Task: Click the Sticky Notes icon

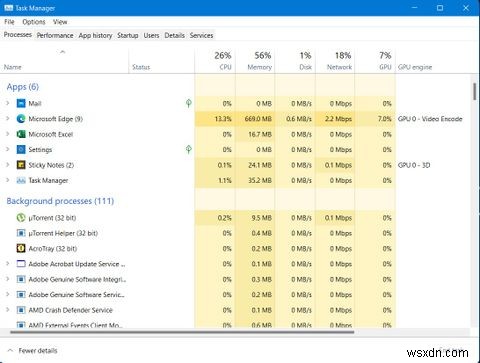Action: click(21, 165)
